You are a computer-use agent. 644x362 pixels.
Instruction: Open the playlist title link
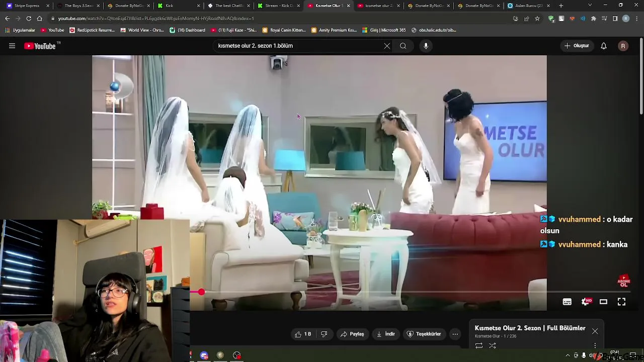click(530, 328)
